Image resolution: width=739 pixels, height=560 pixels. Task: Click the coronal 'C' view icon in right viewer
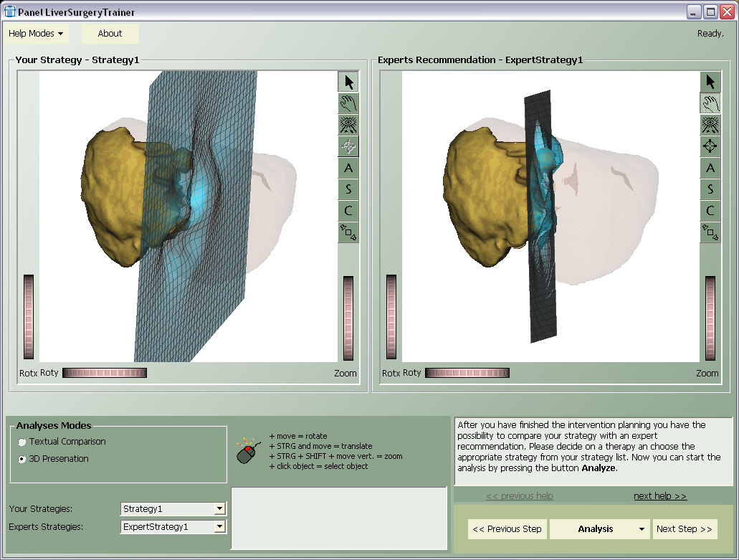click(710, 211)
